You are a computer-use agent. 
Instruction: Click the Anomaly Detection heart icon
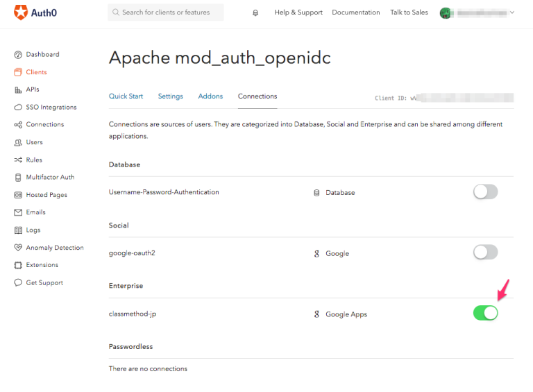point(18,247)
